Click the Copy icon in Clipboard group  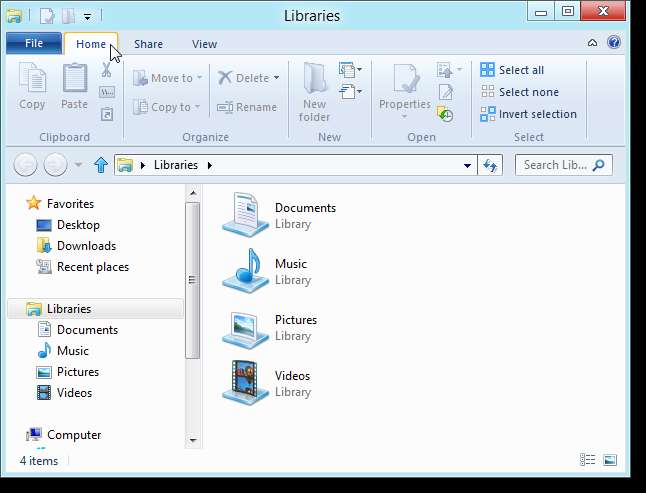point(32,79)
